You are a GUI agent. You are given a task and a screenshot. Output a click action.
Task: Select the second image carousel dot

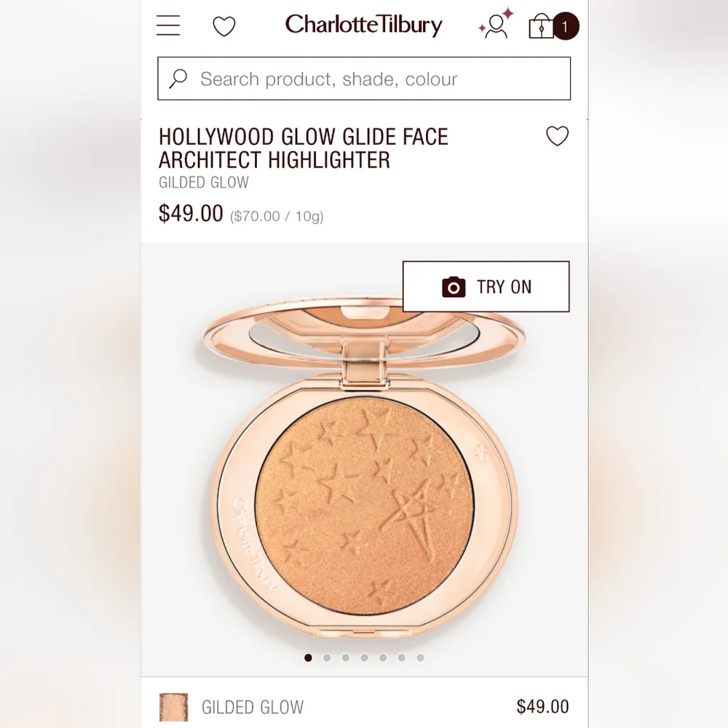point(327,657)
